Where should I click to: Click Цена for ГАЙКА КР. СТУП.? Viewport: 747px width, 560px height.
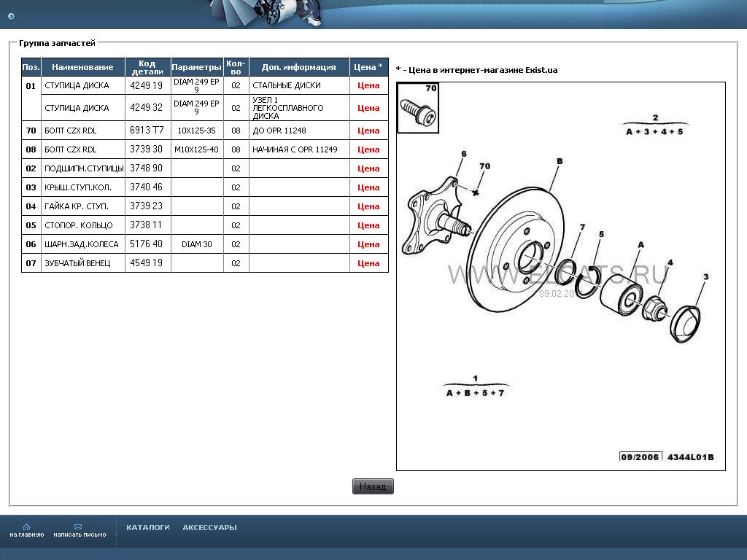(x=368, y=206)
